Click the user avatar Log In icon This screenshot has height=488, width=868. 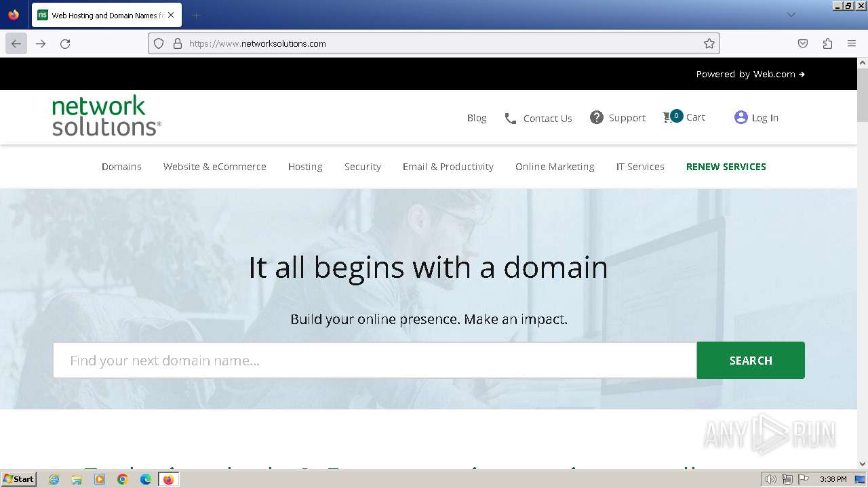point(741,117)
